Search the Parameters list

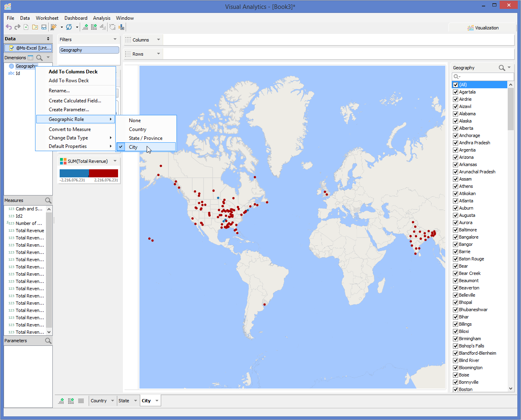coord(48,341)
